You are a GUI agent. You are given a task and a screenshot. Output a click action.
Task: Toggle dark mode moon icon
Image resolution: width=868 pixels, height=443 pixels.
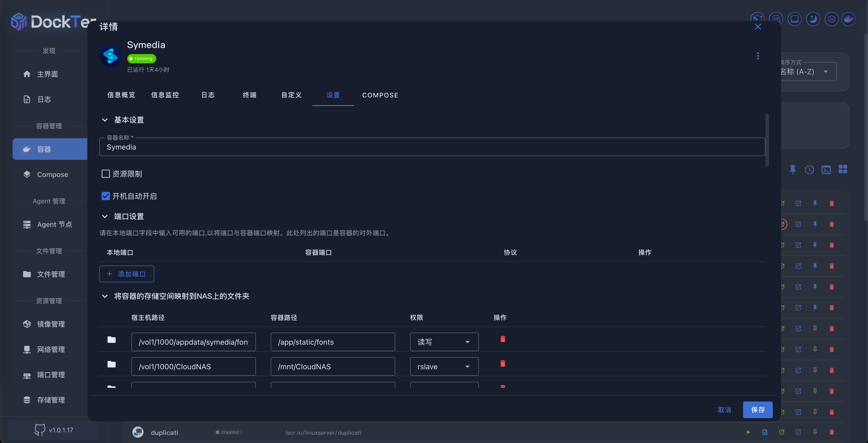[813, 19]
